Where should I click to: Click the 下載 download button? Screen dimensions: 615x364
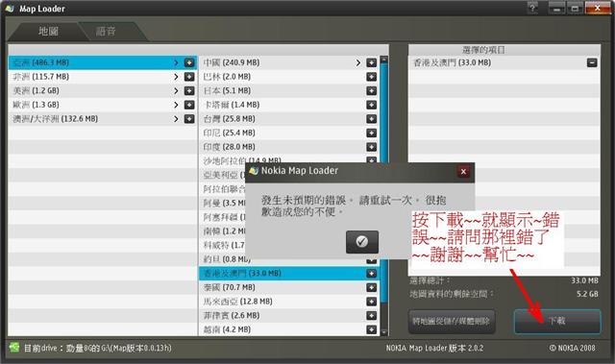point(557,321)
